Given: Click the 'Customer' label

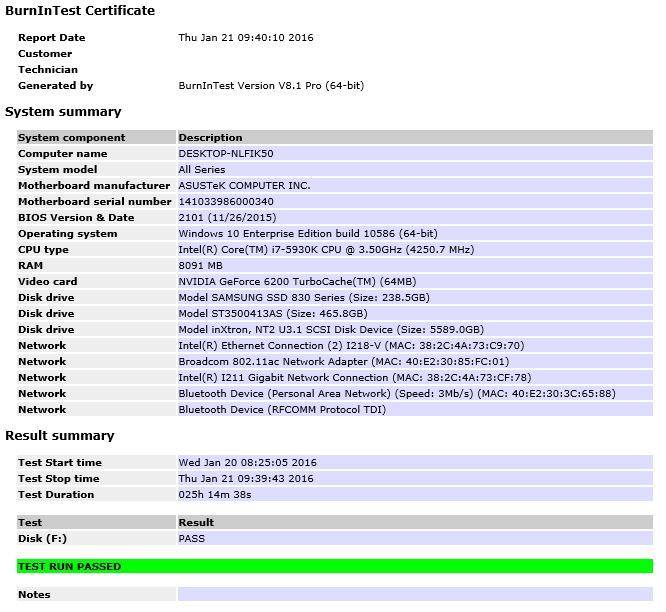Looking at the screenshot, I should click(45, 54).
